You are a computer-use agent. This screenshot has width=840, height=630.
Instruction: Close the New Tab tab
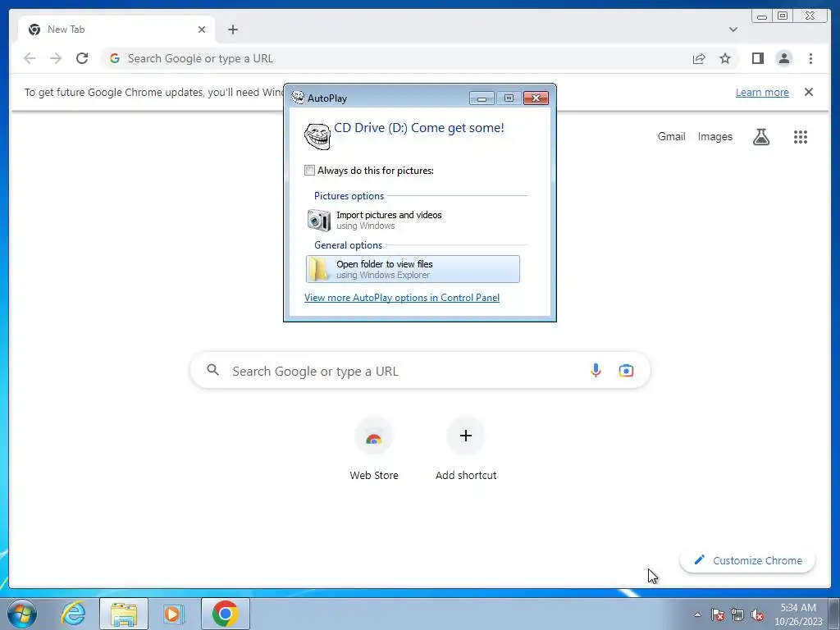202,30
